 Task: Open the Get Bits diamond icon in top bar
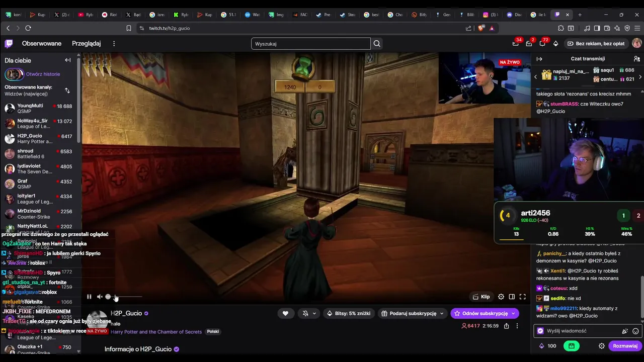[x=555, y=44]
